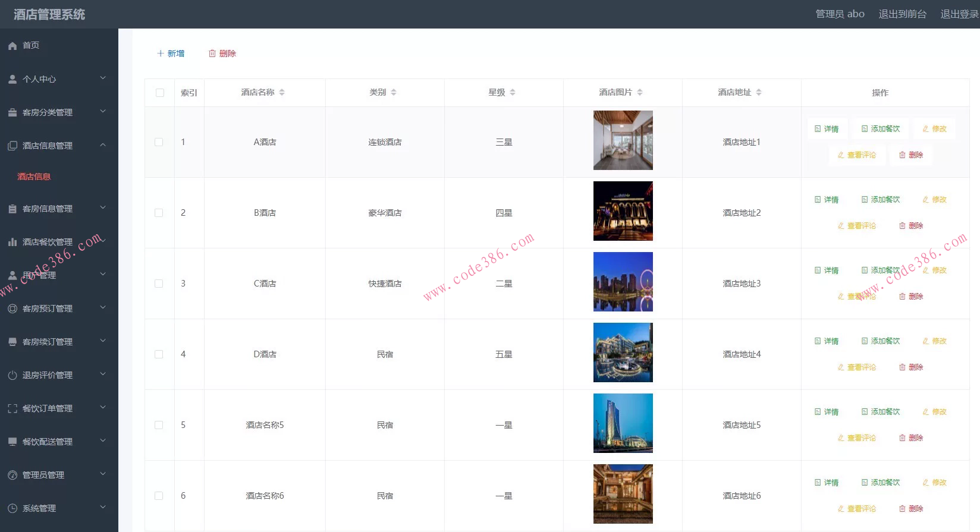Click sort arrows on 酒店名称 column
This screenshot has width=980, height=532.
click(x=282, y=93)
